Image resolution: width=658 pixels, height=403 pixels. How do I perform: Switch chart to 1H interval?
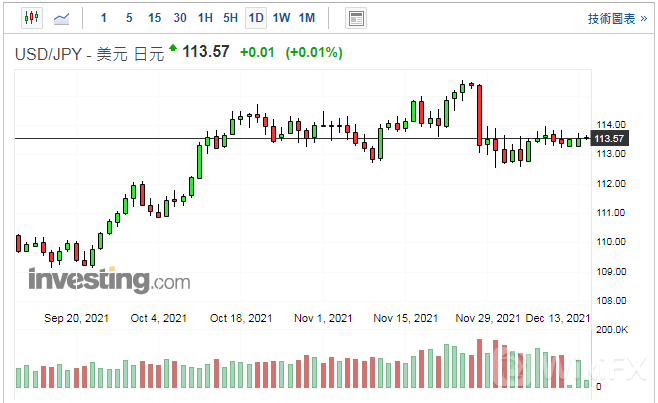[205, 18]
